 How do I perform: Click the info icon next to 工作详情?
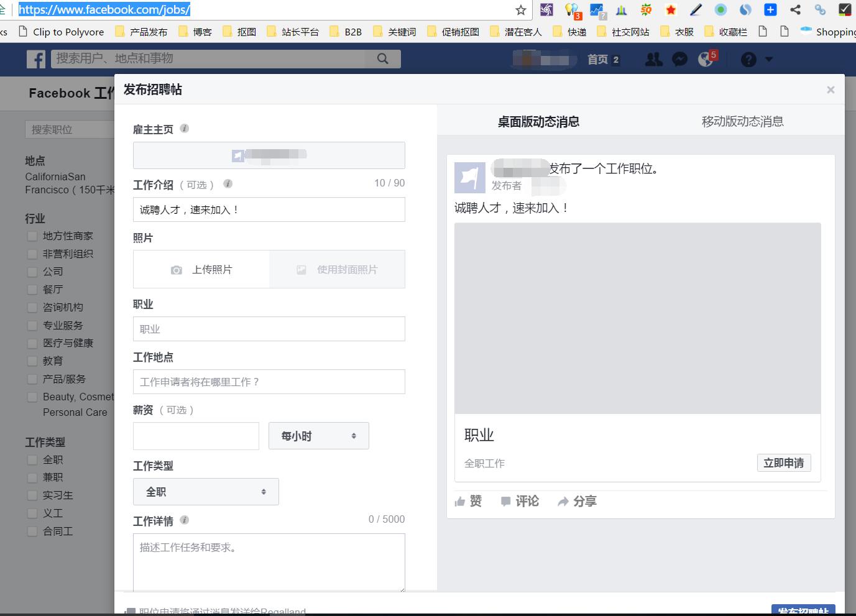[185, 520]
